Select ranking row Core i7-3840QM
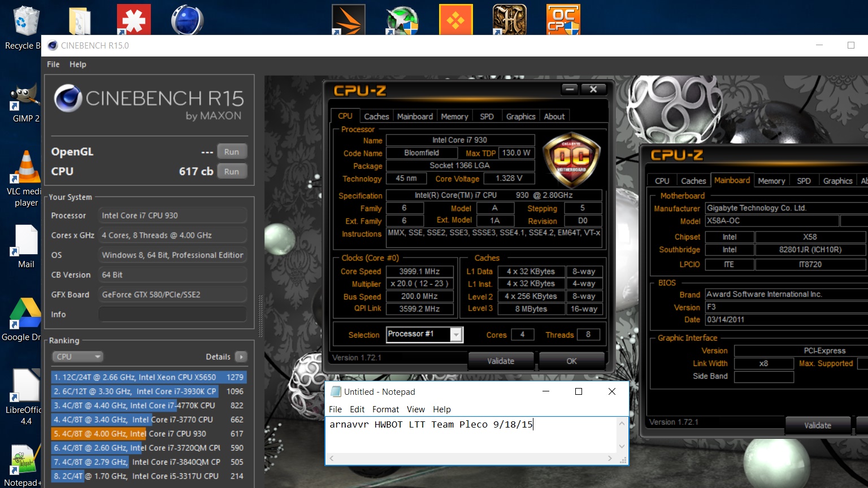The height and width of the screenshot is (488, 868). (149, 462)
